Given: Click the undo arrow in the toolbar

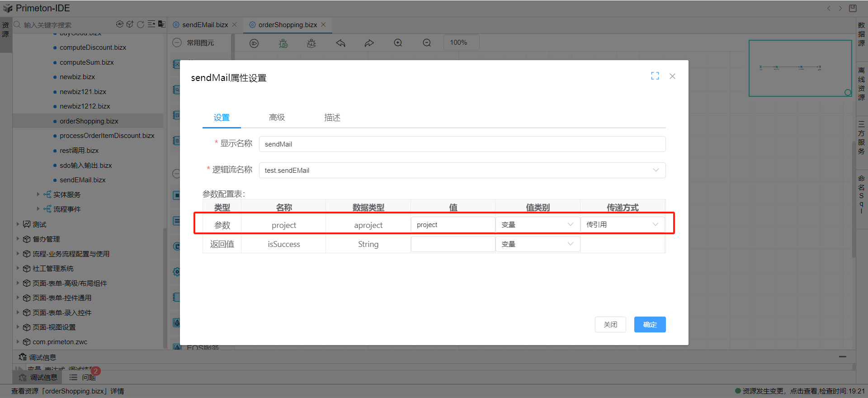Looking at the screenshot, I should (340, 43).
